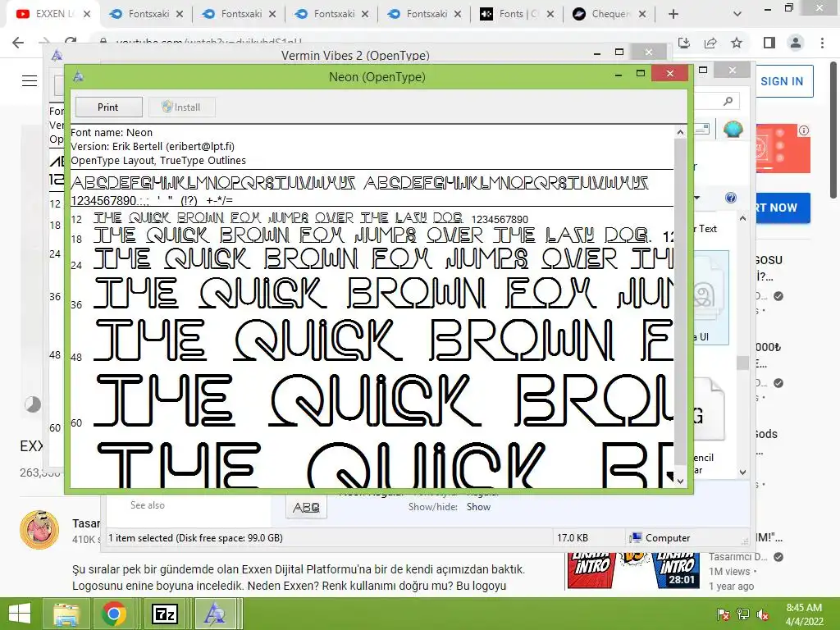
Task: Click scroll up arrow in Neon window
Action: point(680,132)
